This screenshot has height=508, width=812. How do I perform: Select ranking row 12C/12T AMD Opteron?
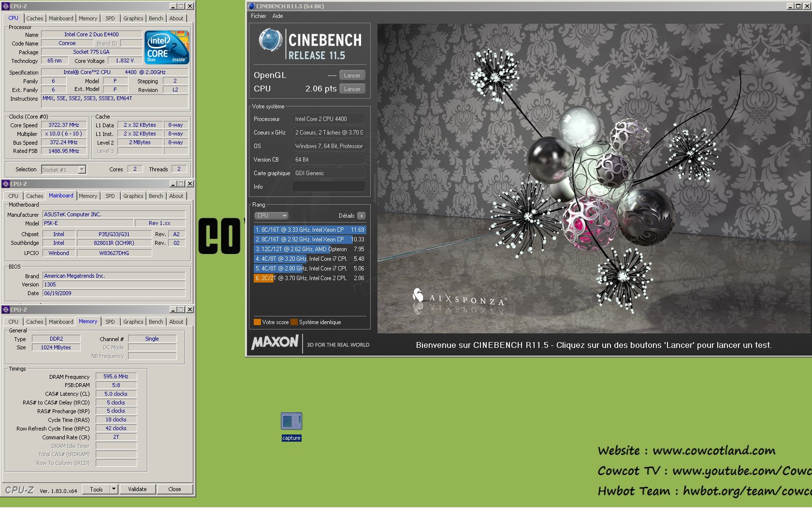310,249
